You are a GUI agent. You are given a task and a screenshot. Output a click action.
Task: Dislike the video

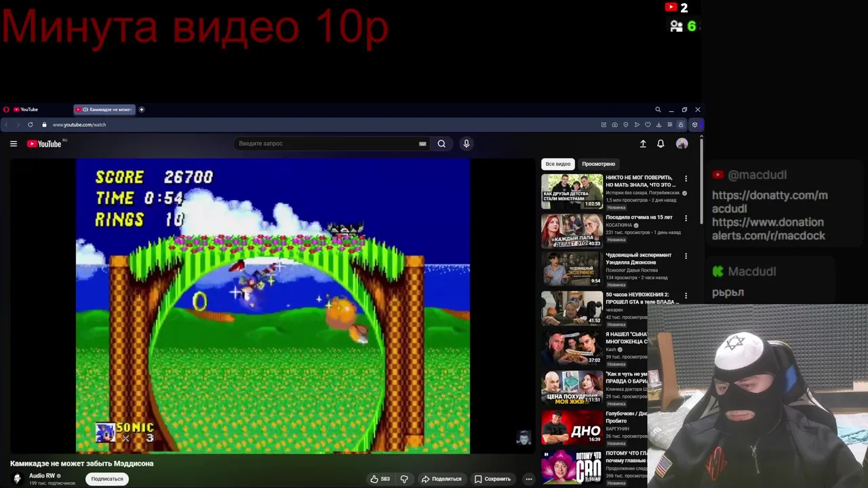pos(404,479)
